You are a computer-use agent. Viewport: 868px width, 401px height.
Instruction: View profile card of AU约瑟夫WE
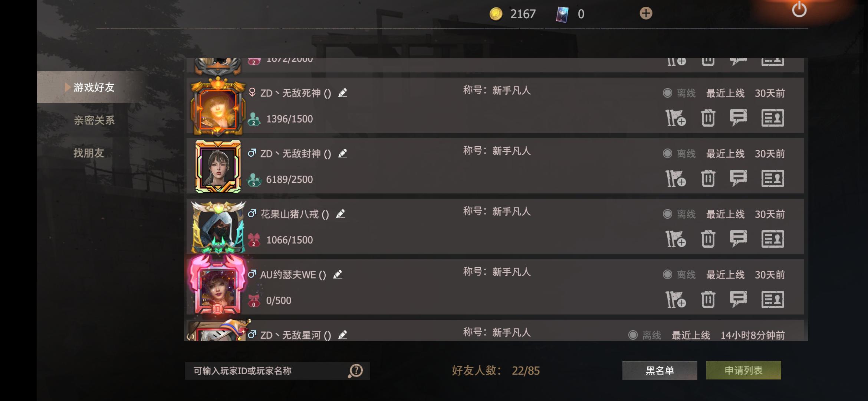pyautogui.click(x=773, y=300)
